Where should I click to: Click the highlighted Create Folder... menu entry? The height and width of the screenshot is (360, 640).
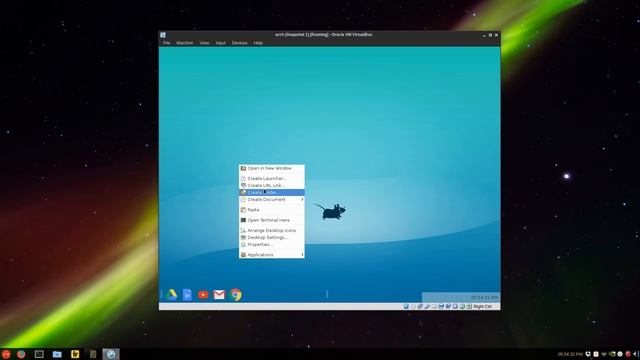pyautogui.click(x=272, y=192)
